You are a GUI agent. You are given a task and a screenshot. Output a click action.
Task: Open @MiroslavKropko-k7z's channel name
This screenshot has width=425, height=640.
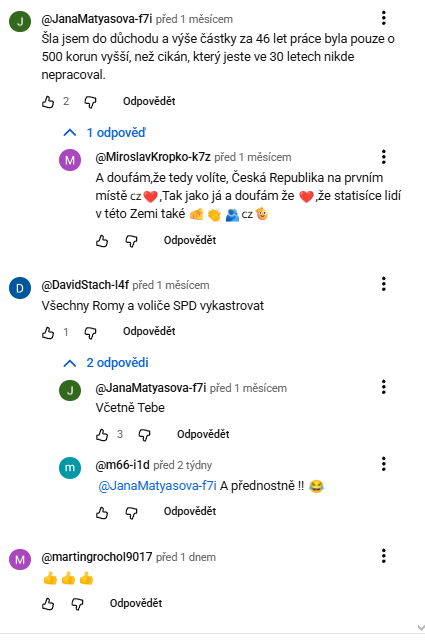(153, 157)
